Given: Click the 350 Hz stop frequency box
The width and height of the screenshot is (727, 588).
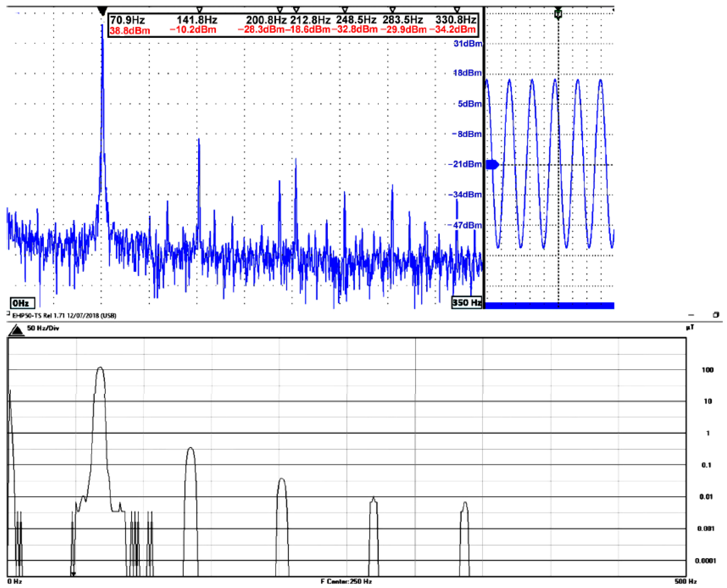Looking at the screenshot, I should click(x=467, y=302).
